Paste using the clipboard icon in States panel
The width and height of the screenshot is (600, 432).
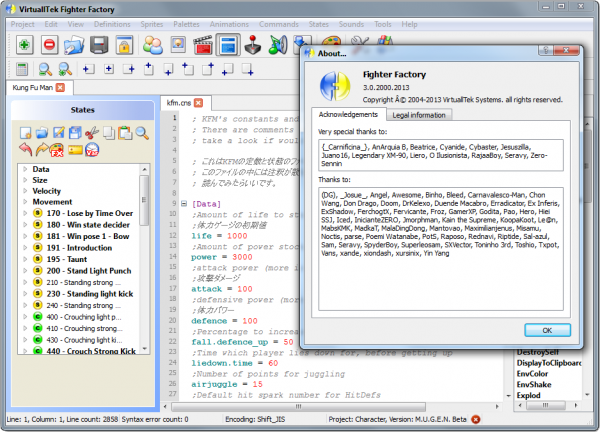click(x=125, y=133)
